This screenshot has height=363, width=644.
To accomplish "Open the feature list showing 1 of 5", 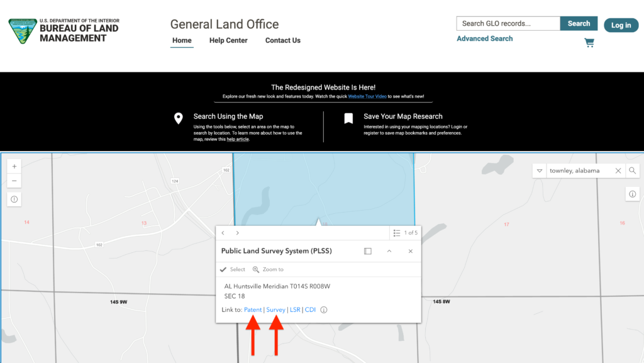I will [x=405, y=233].
